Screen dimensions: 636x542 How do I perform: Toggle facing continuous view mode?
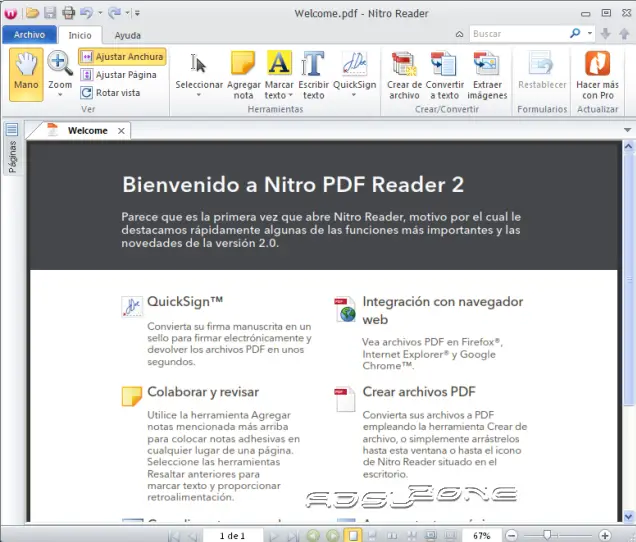coord(412,536)
